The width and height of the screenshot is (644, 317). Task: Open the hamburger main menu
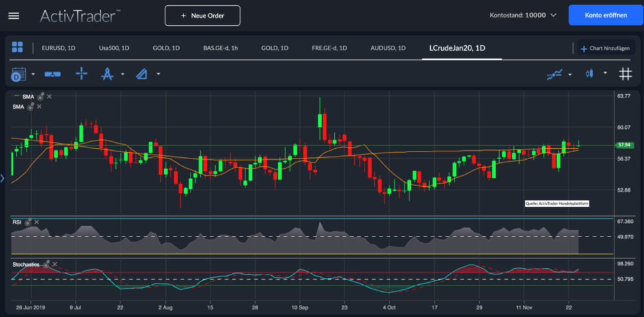click(x=14, y=15)
